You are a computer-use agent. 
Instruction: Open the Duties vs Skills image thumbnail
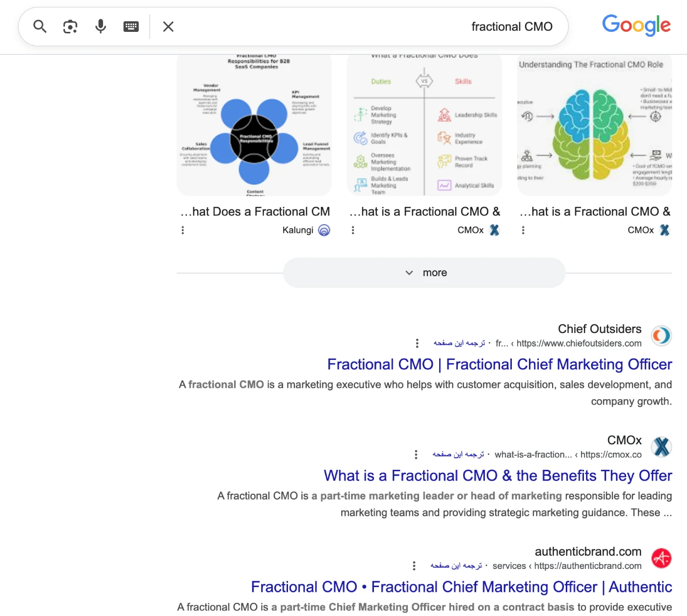(x=424, y=126)
